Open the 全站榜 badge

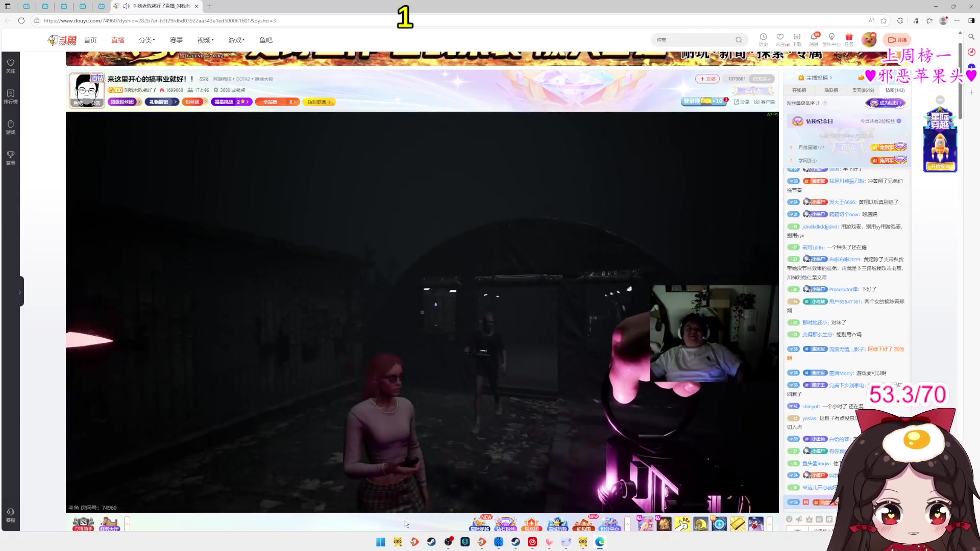pos(277,102)
